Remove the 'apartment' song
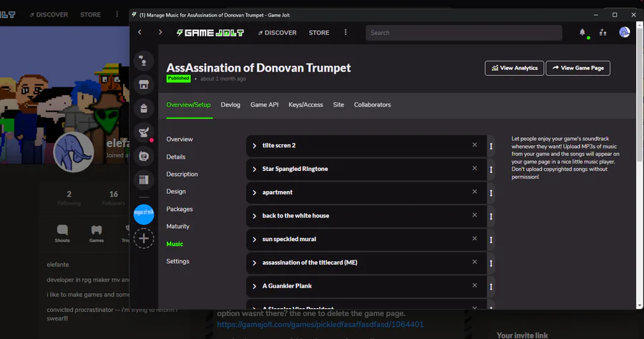This screenshot has width=644, height=339. click(x=474, y=192)
